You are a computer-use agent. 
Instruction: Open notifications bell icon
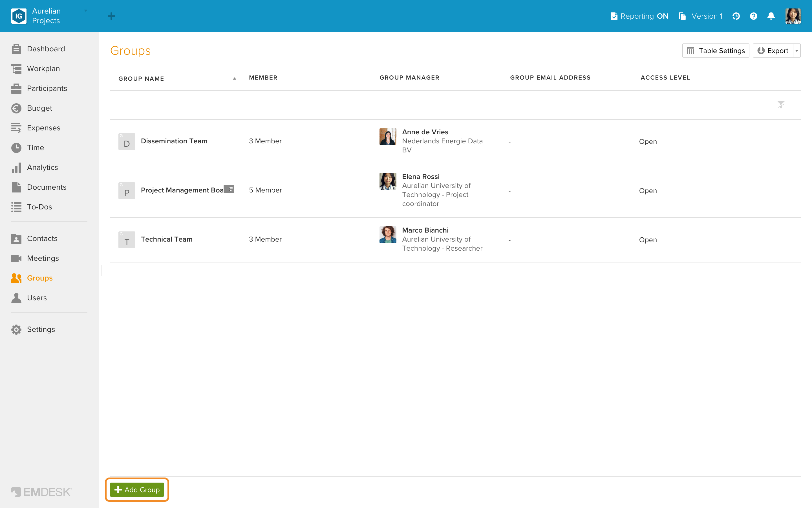pos(771,16)
